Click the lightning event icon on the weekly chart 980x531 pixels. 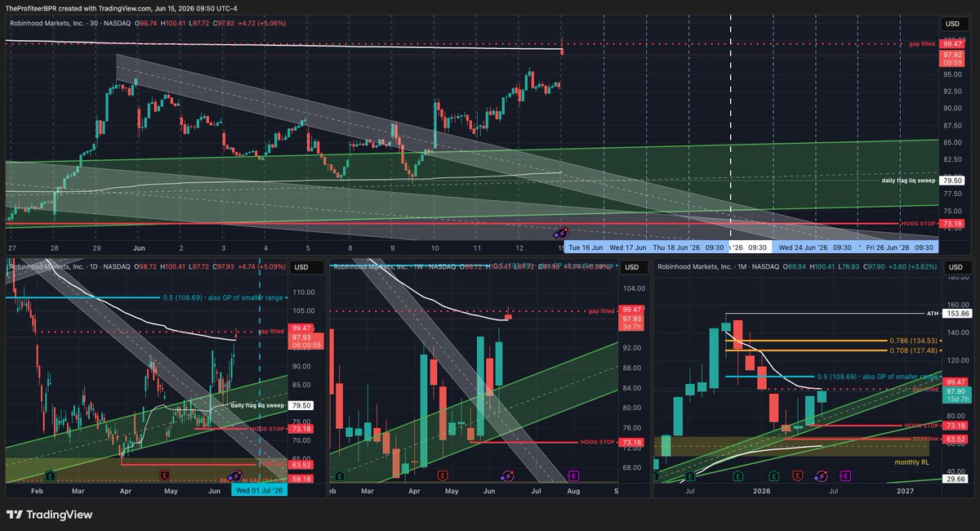(507, 475)
